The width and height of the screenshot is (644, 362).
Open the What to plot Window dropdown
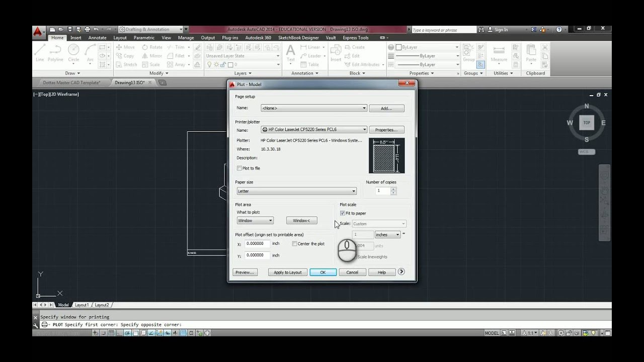tap(255, 221)
